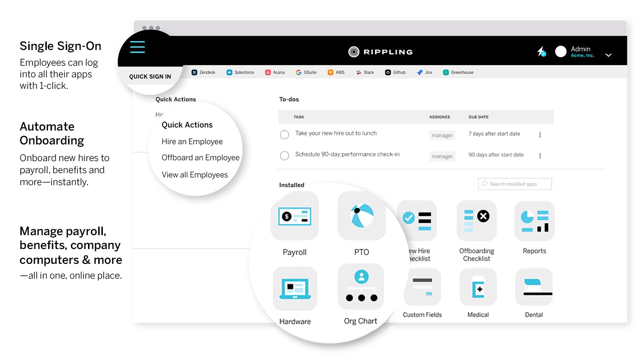Click the 'Acme, Inc.' company name

(582, 56)
